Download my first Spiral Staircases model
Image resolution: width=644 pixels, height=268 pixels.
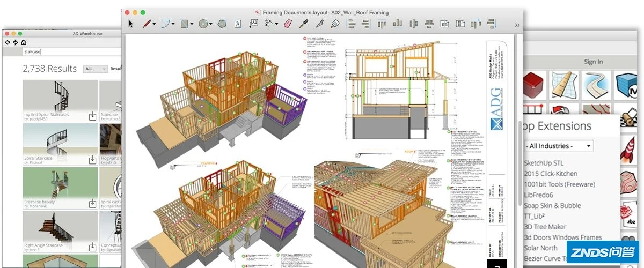[x=92, y=116]
